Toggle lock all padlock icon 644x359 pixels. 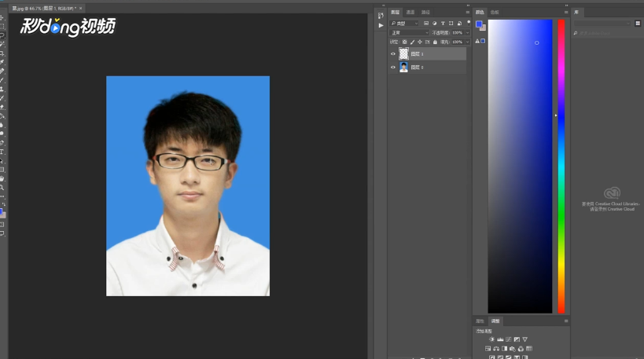(x=435, y=42)
